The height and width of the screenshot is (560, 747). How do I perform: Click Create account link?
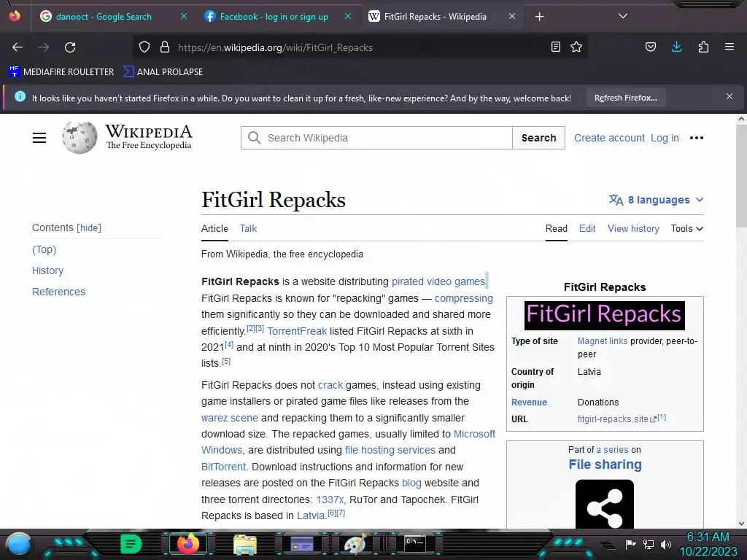pos(609,138)
